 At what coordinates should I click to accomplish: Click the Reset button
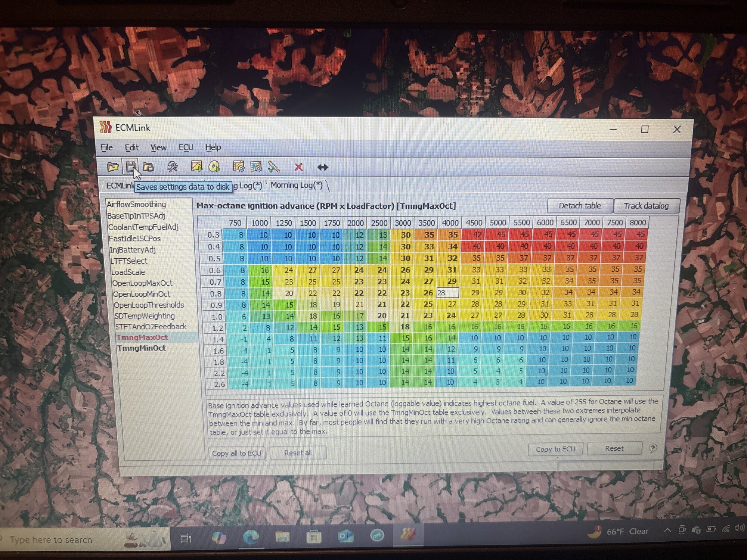614,448
